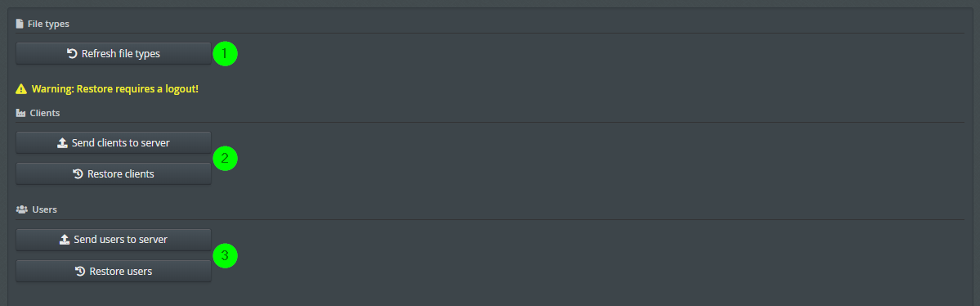
Task: Click the Restore requires a logout warning text
Action: tap(115, 89)
